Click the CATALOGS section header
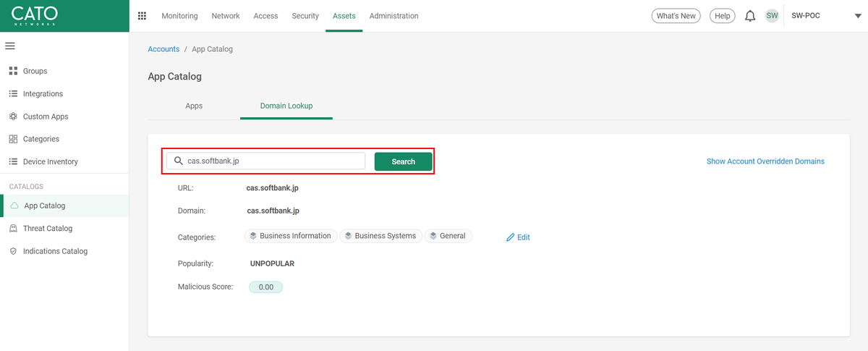 (x=26, y=186)
